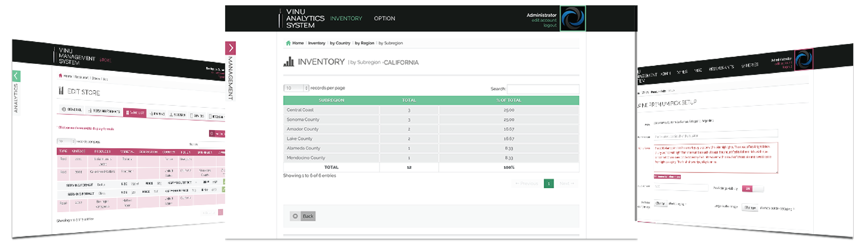Click the Administrator swirl avatar in center header
The width and height of the screenshot is (868, 242).
pos(573,19)
